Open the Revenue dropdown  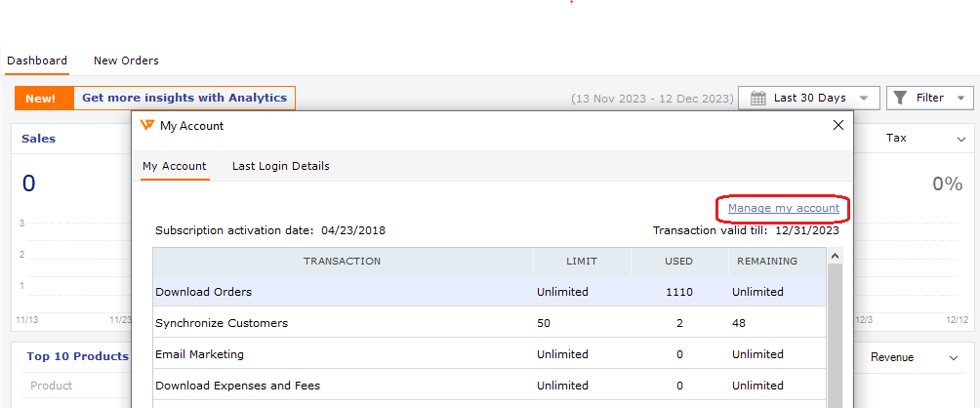(x=914, y=357)
